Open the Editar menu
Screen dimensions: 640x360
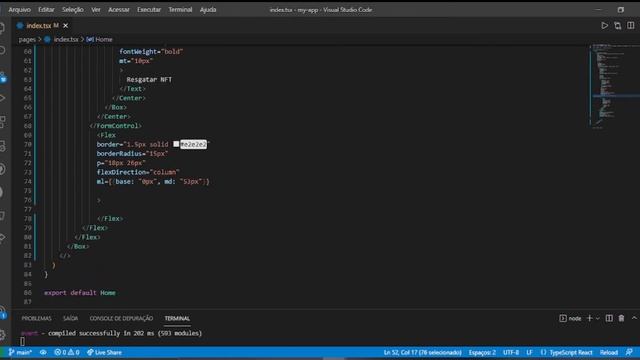coord(46,9)
